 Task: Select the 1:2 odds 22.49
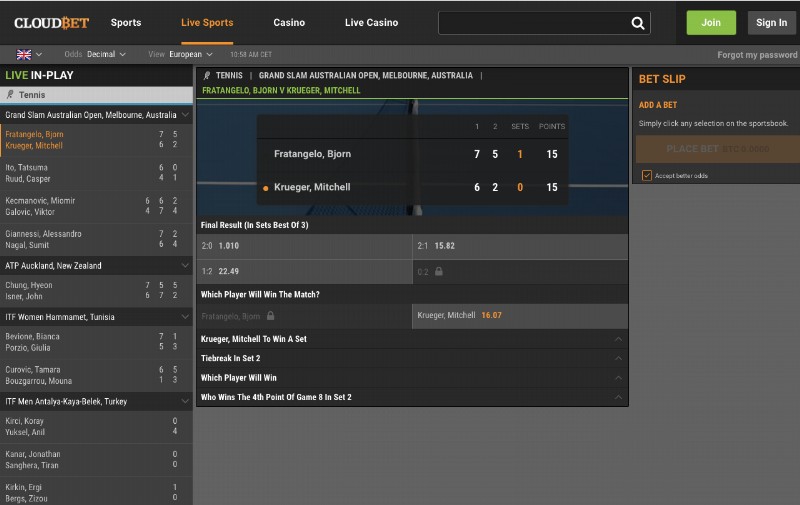point(304,271)
